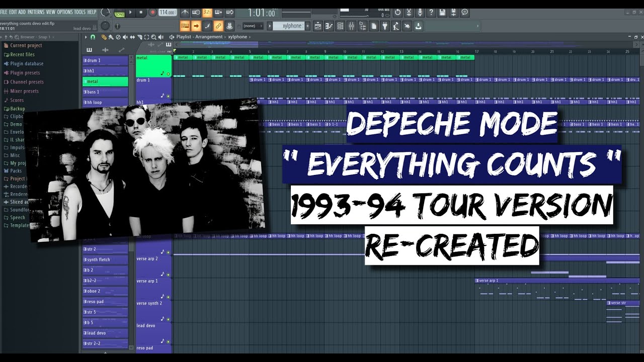Toggle typing keyboard to piano button

click(185, 26)
